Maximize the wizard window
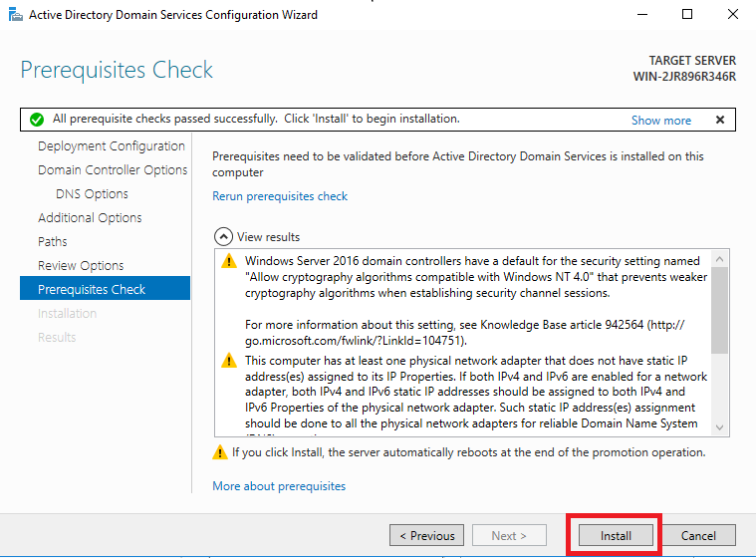Screen dimensions: 756x558 tap(687, 14)
